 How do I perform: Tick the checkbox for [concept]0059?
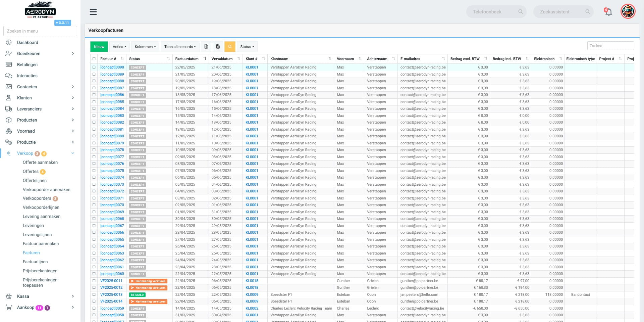click(x=94, y=308)
